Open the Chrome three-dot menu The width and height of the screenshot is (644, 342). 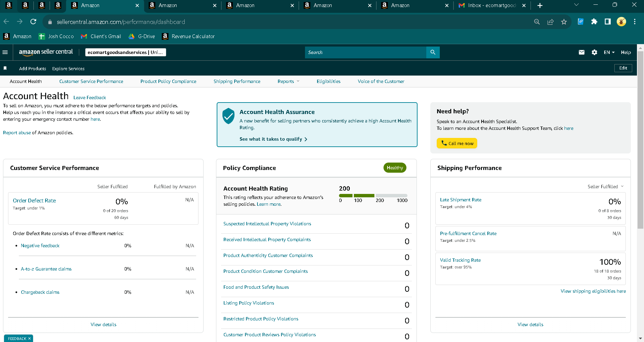pyautogui.click(x=635, y=22)
